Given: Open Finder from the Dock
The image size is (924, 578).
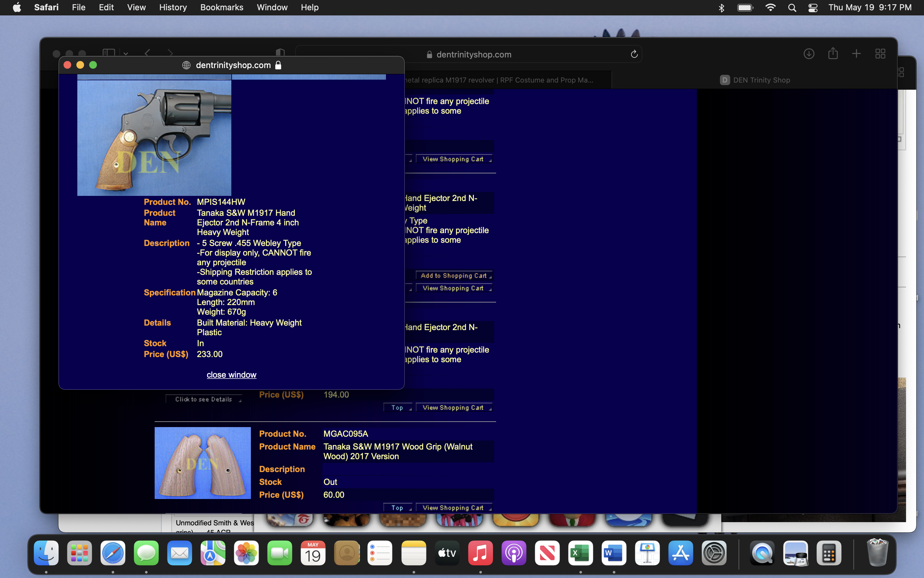Looking at the screenshot, I should click(46, 553).
